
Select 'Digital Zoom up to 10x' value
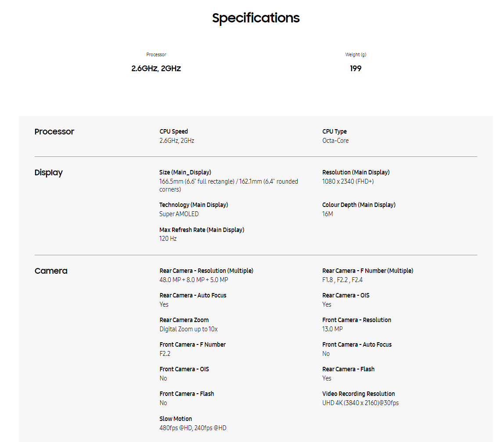[x=189, y=329]
